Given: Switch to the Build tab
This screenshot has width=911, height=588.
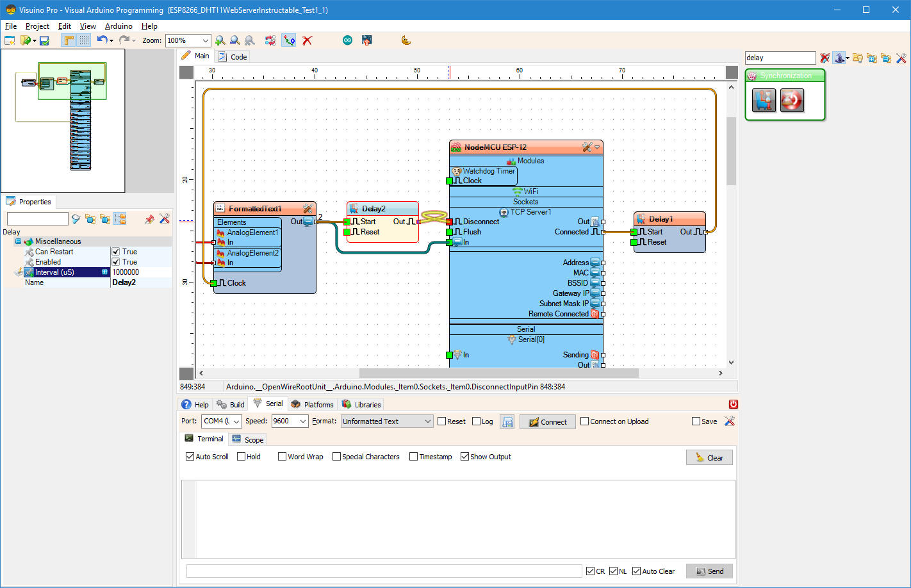Looking at the screenshot, I should coord(231,405).
